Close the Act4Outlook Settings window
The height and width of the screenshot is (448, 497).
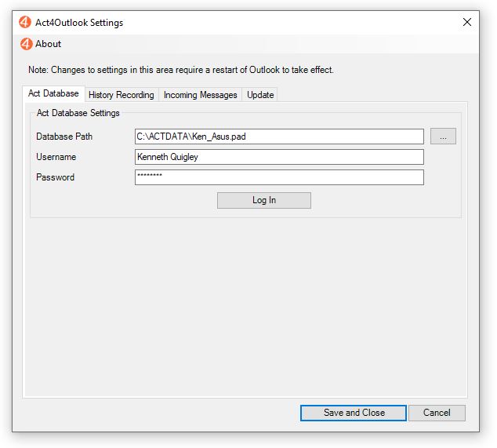[x=467, y=22]
